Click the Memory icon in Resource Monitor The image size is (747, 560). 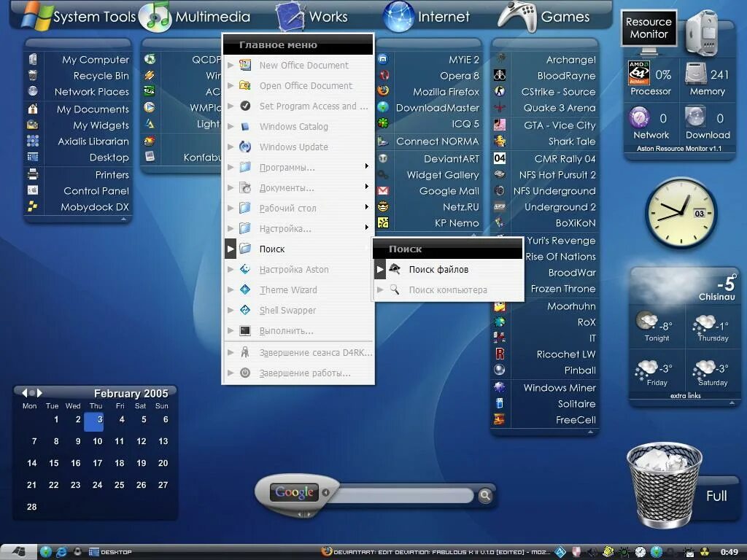click(695, 74)
